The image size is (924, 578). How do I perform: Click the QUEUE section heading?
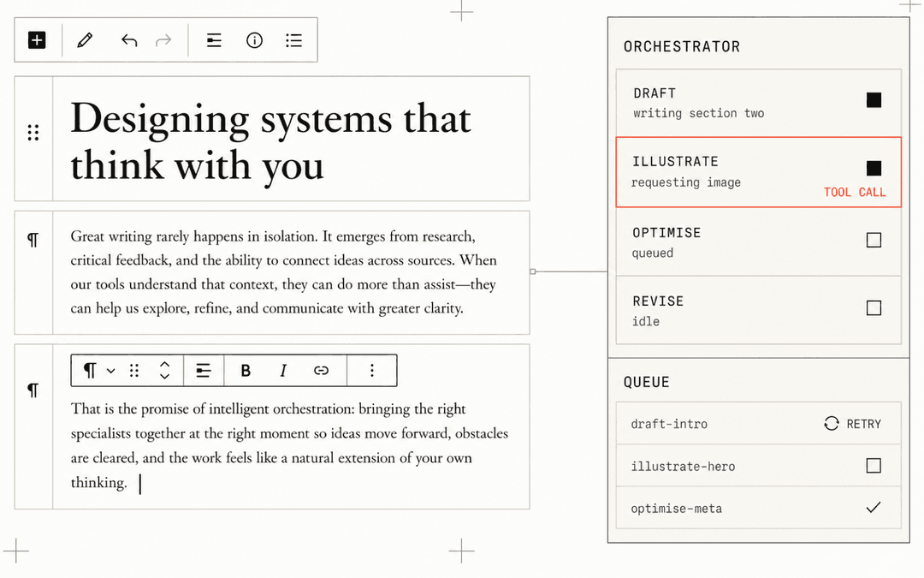tap(647, 382)
